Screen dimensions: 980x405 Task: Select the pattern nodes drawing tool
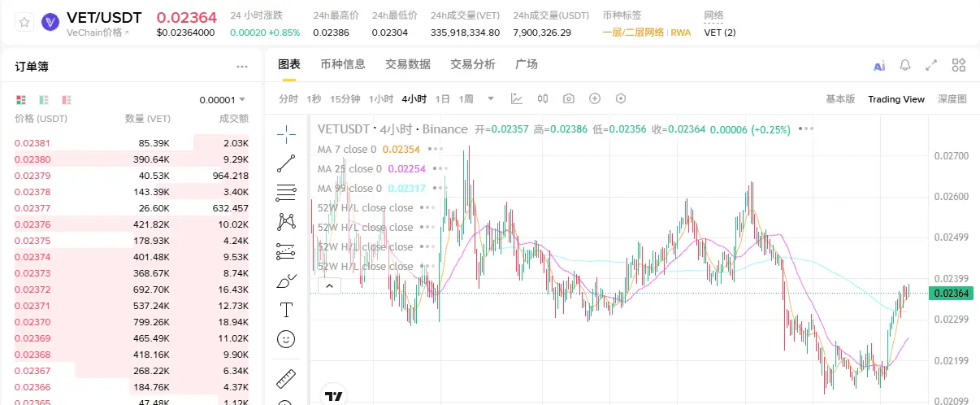coord(286,221)
